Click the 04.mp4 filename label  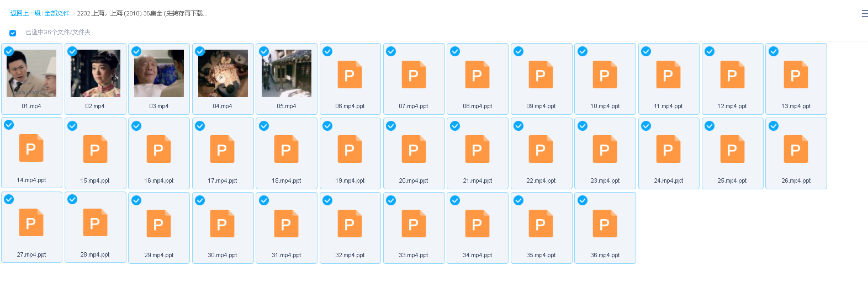coord(223,106)
